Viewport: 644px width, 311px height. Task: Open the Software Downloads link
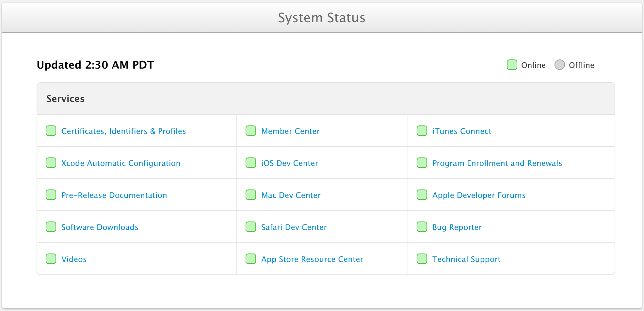[x=100, y=227]
